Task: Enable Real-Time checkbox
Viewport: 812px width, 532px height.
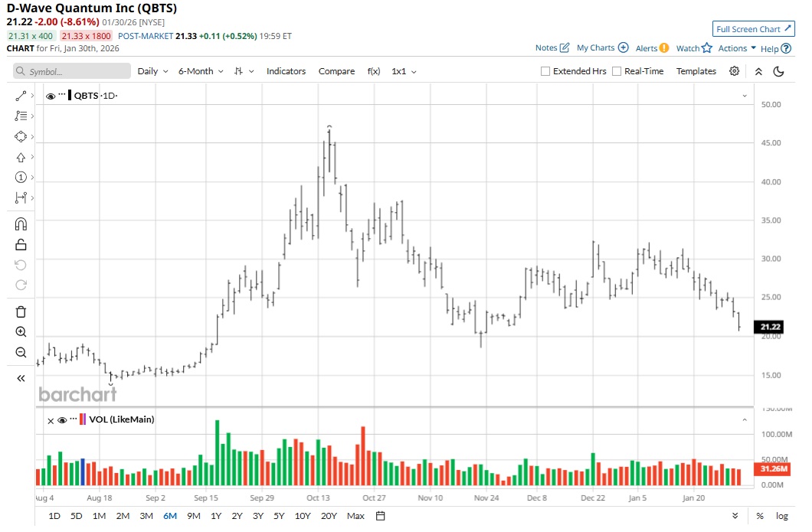Action: click(x=617, y=71)
